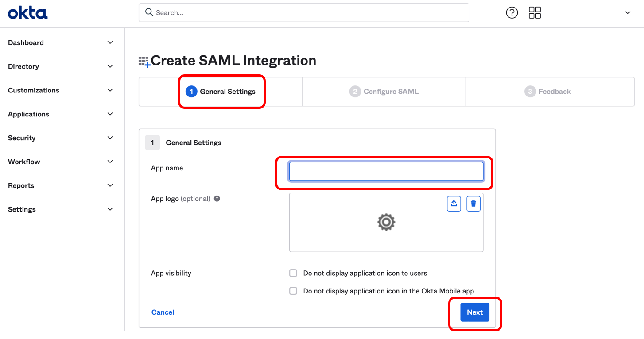The height and width of the screenshot is (339, 644).
Task: Click the trash delete logo icon
Action: click(x=473, y=204)
